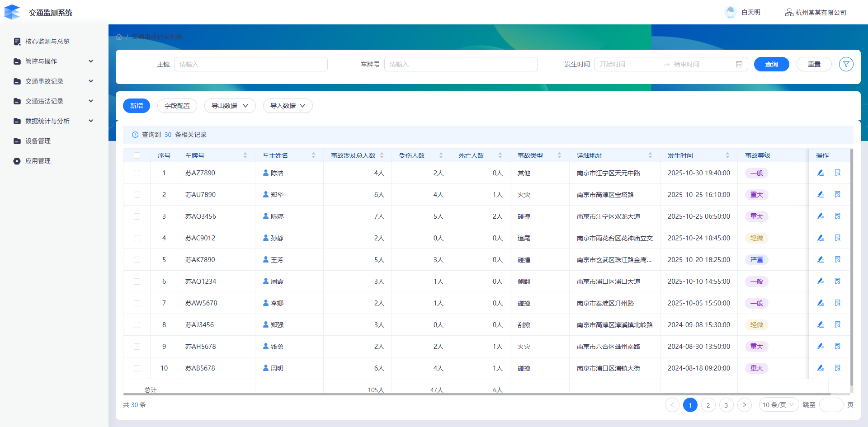Check the checkbox for row 3
Image resolution: width=868 pixels, height=427 pixels.
click(x=137, y=216)
